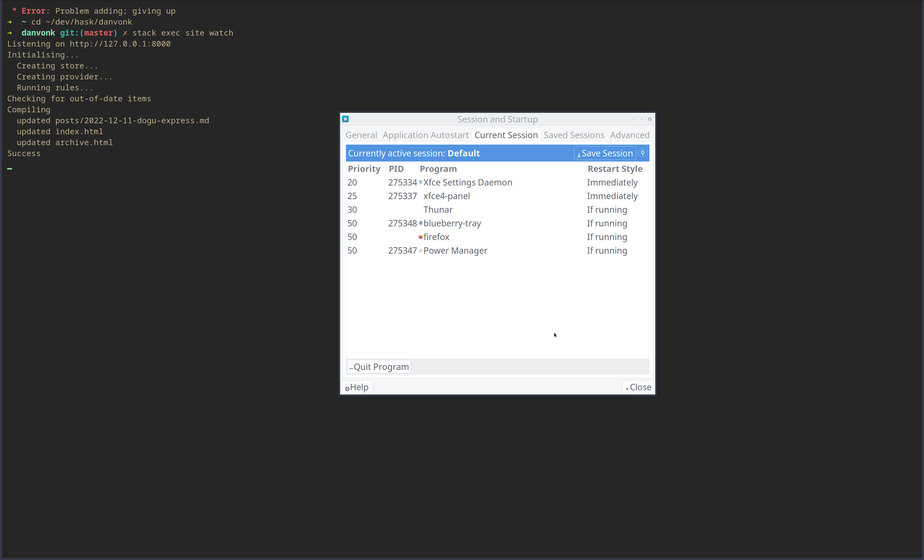This screenshot has height=560, width=924.
Task: Change restart style for Xfce Settings Daemon
Action: 612,182
